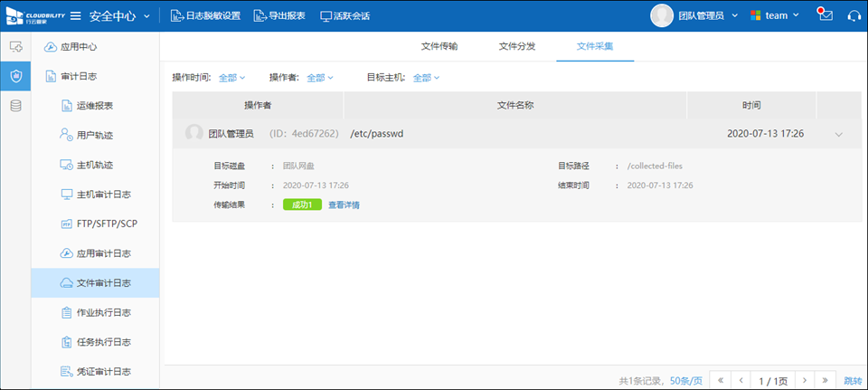Click the 跳转 link in pagination

(853, 380)
